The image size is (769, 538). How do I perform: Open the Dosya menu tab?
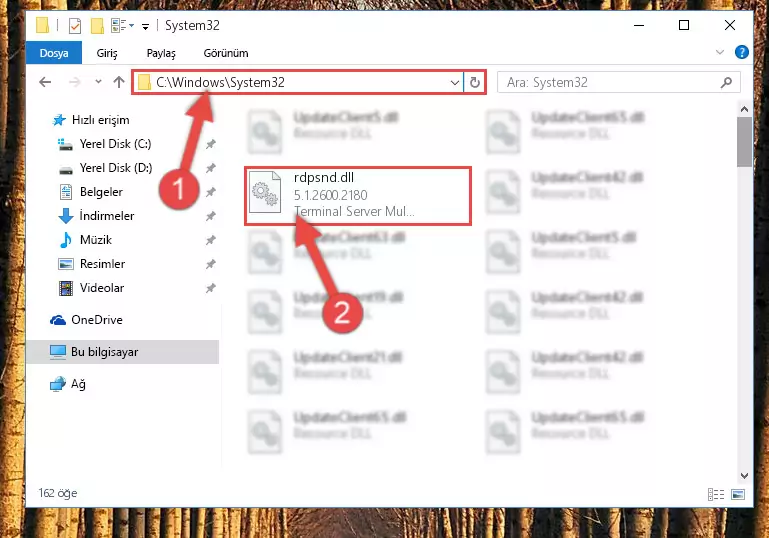(54, 53)
